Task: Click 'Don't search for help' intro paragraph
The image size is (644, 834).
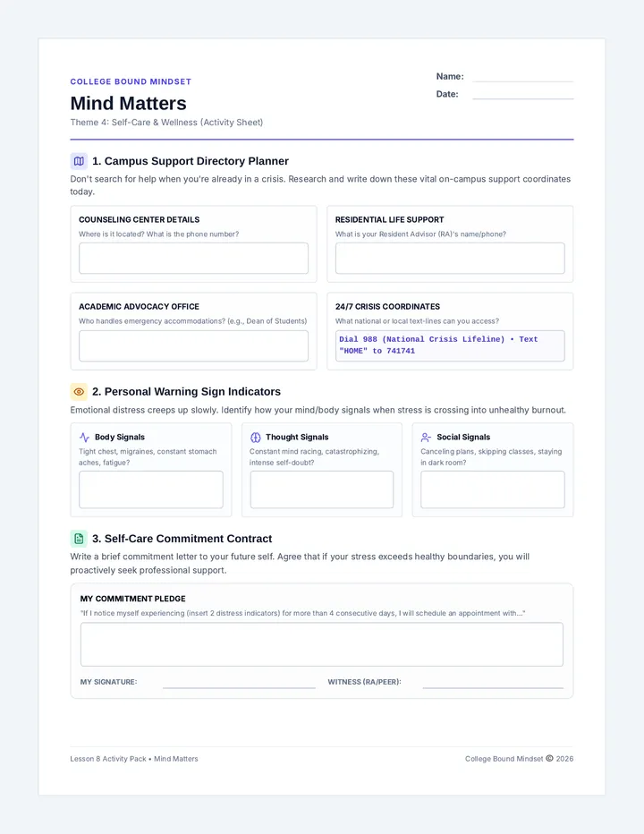Action: click(x=321, y=185)
